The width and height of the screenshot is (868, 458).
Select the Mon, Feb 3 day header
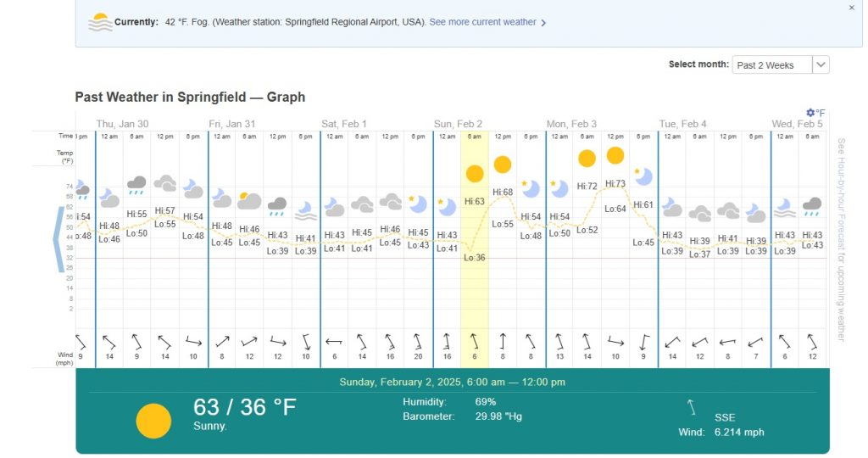click(571, 124)
